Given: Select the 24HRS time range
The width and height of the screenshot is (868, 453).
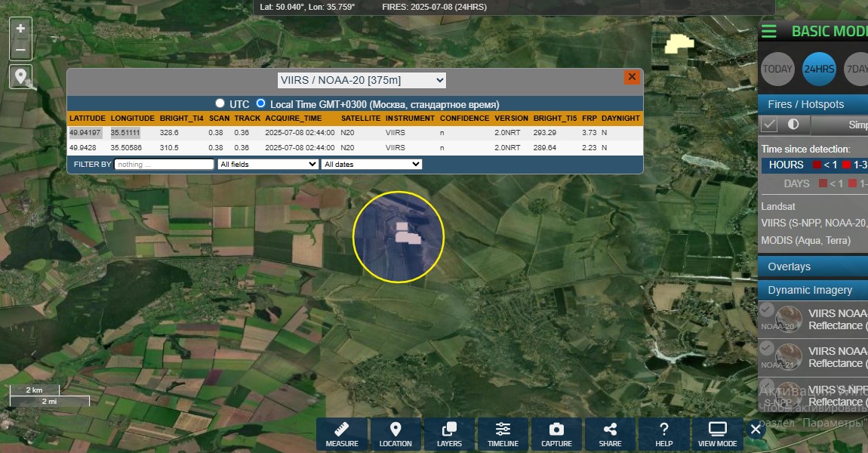Looking at the screenshot, I should click(819, 69).
